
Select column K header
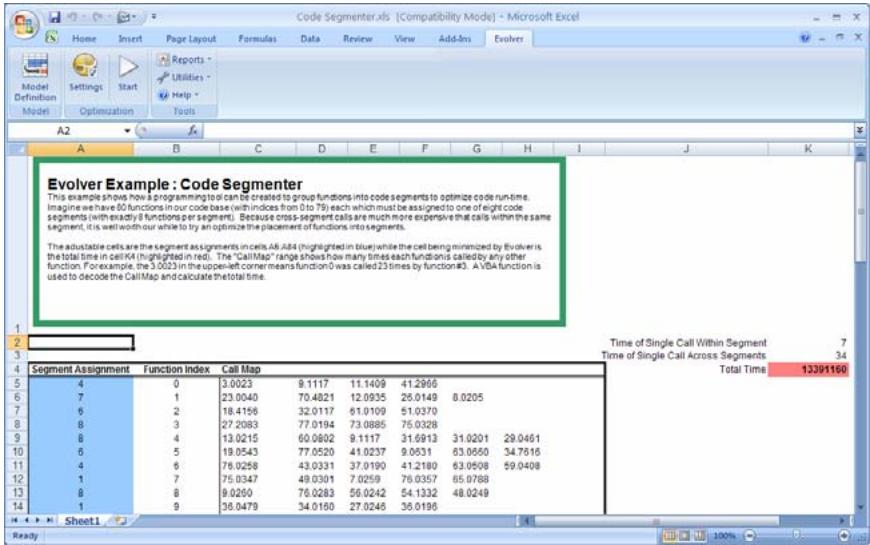point(808,149)
